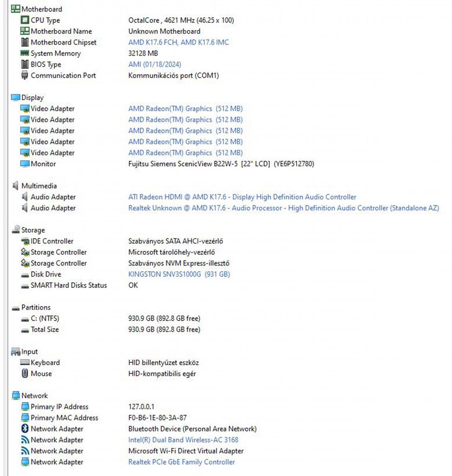Viewport: 452px width, 476px height.
Task: Click the CPU Type icon
Action: pyautogui.click(x=25, y=20)
